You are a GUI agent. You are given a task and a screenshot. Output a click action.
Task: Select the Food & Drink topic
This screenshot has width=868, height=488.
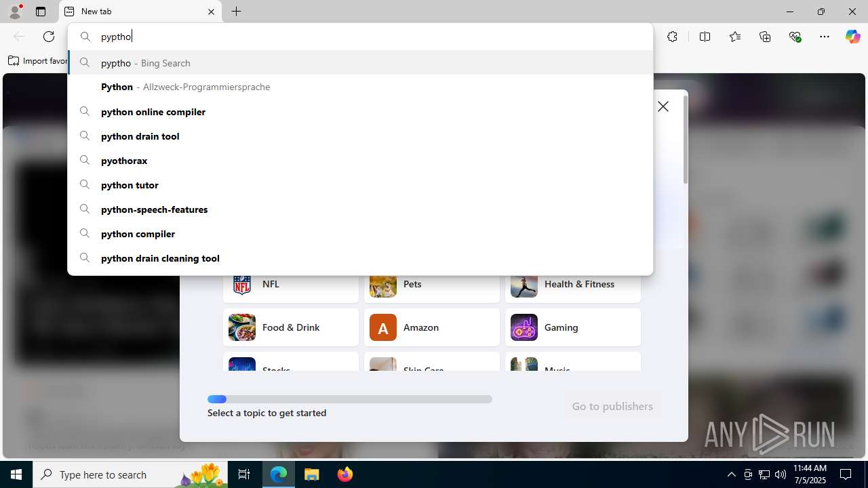coord(291,327)
